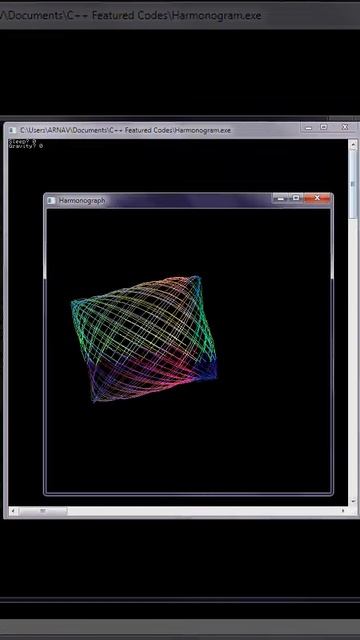Click the 'Gravity? 0' console line
This screenshot has width=360, height=640.
26,146
